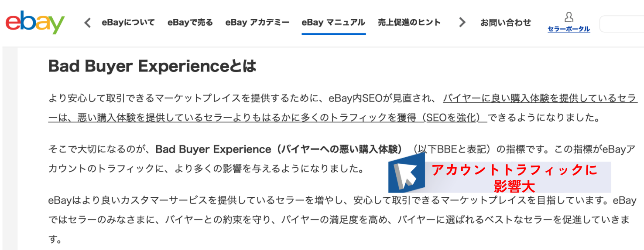Click the Bad Buyer Experienceとは heading
Screen dimensions: 644x250
(152, 66)
